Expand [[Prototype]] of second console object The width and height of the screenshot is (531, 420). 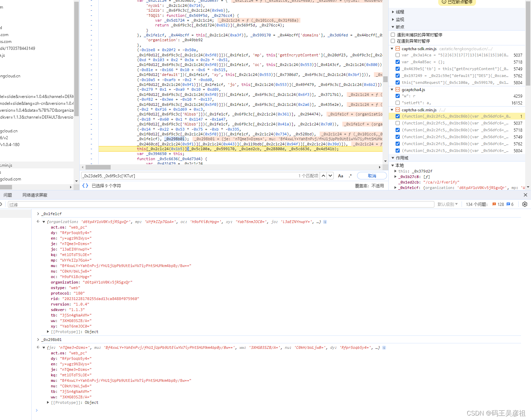pyautogui.click(x=48, y=402)
